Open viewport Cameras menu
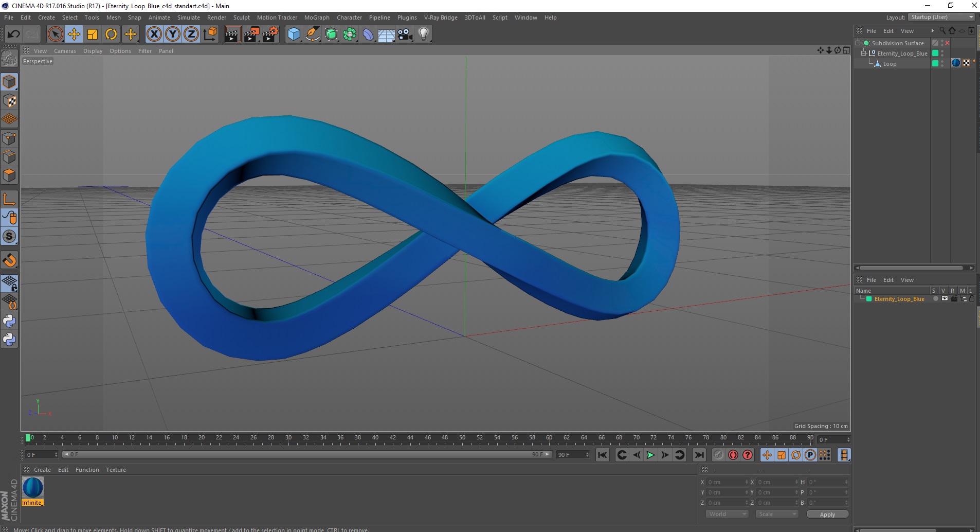The image size is (980, 532). (x=65, y=51)
